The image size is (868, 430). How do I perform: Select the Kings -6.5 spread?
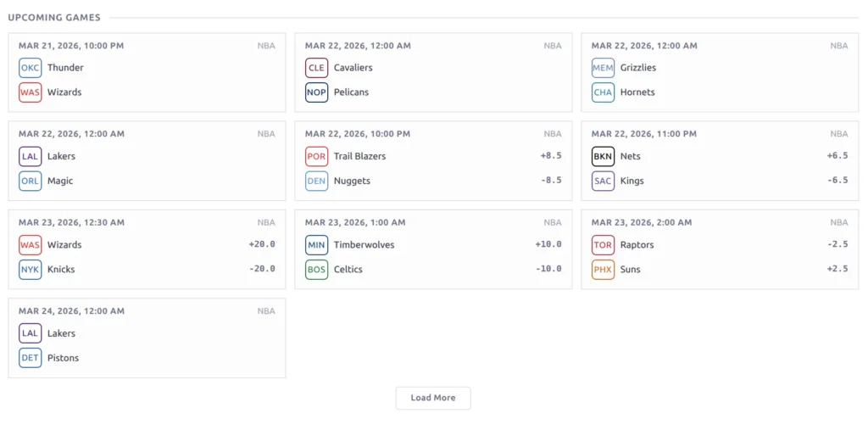tap(837, 181)
